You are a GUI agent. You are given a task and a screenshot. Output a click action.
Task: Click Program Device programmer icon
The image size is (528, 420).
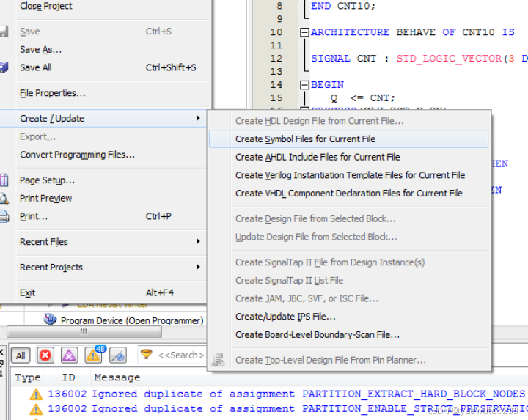coord(50,319)
